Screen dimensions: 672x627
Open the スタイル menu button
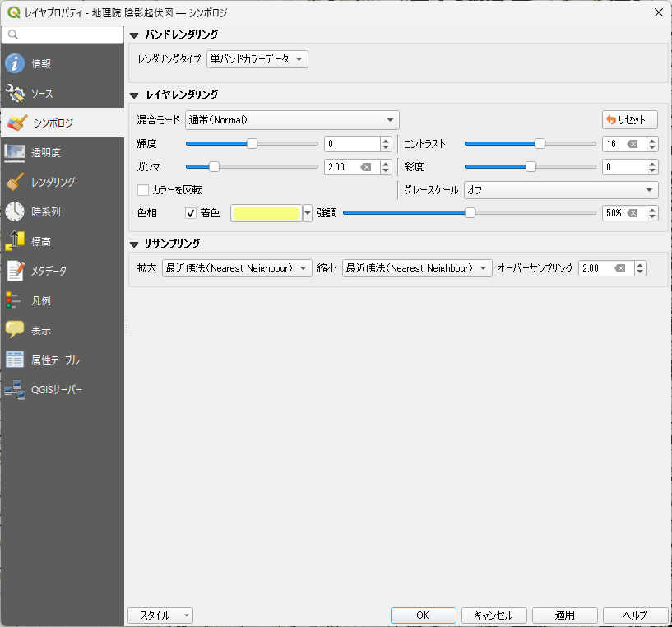point(160,615)
